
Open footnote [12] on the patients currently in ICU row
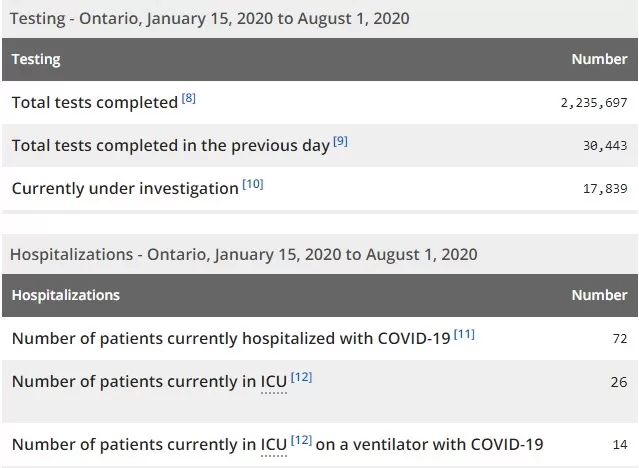point(302,377)
